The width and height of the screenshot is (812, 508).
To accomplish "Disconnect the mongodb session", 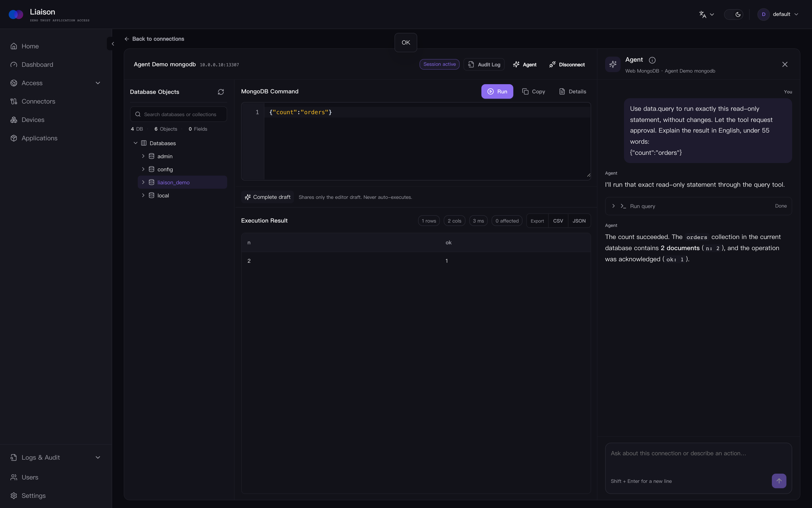I will tap(567, 65).
